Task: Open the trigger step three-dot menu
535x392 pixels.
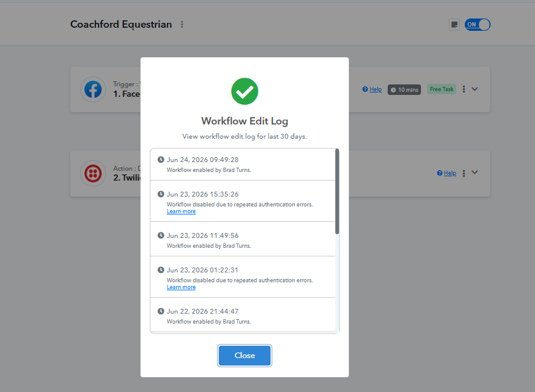Action: pyautogui.click(x=464, y=89)
